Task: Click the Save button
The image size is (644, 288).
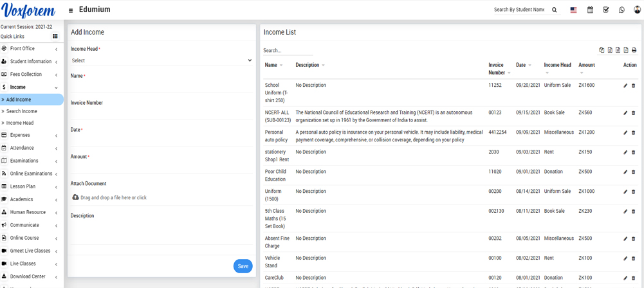Action: pos(243,266)
